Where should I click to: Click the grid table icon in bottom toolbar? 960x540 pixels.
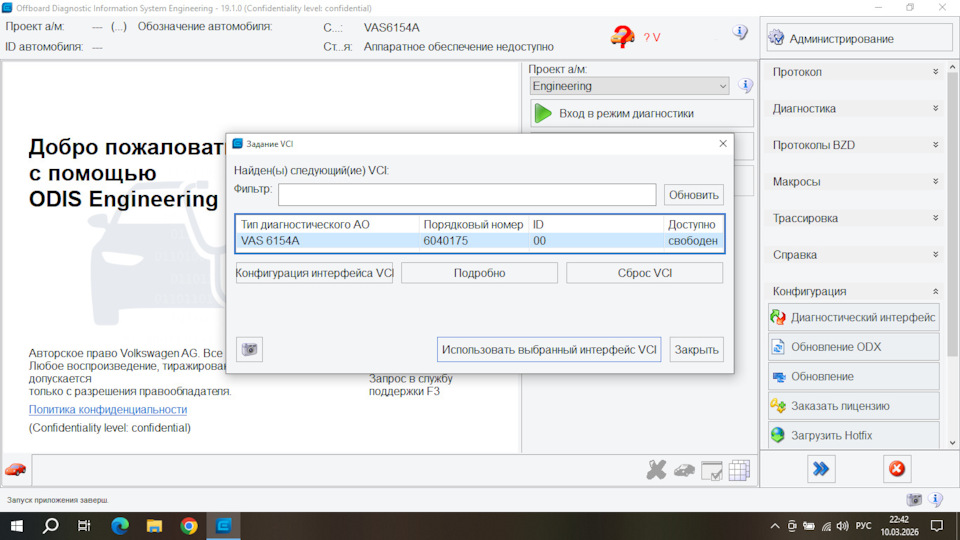pyautogui.click(x=739, y=470)
